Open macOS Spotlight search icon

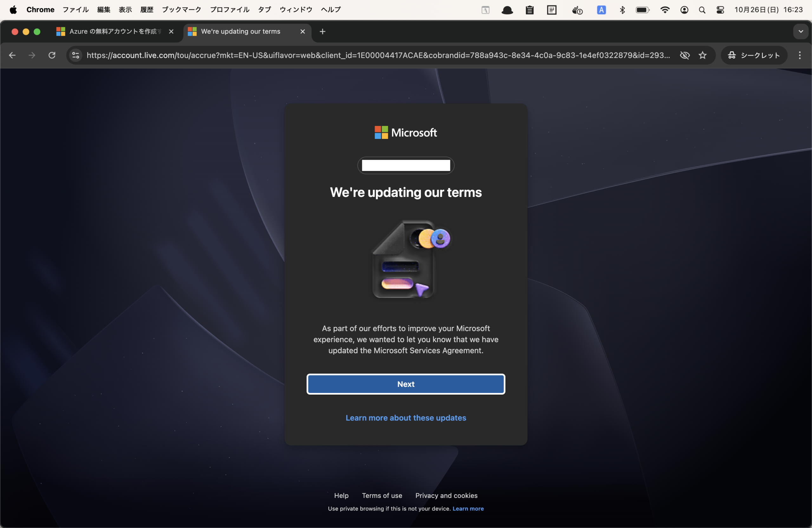pos(702,10)
